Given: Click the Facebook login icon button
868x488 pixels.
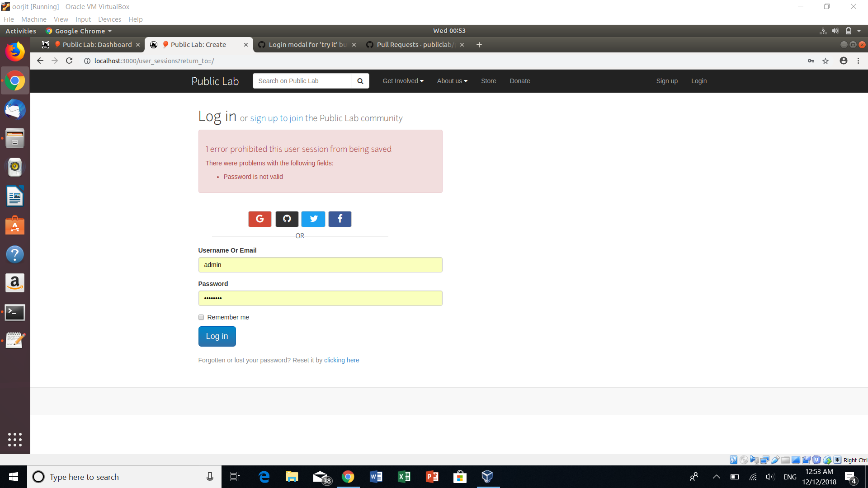Looking at the screenshot, I should (x=340, y=219).
